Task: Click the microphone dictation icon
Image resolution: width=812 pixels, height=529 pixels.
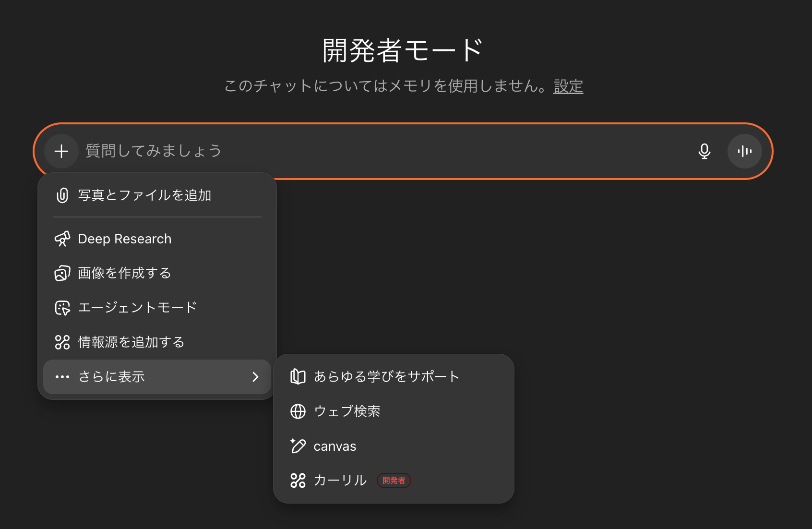Action: click(704, 151)
